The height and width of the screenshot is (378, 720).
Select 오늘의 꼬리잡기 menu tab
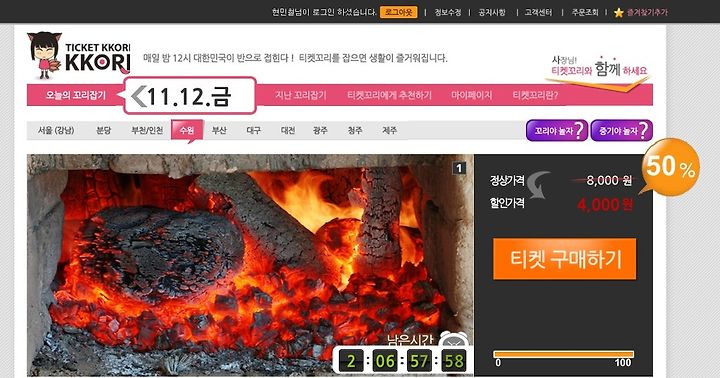75,95
